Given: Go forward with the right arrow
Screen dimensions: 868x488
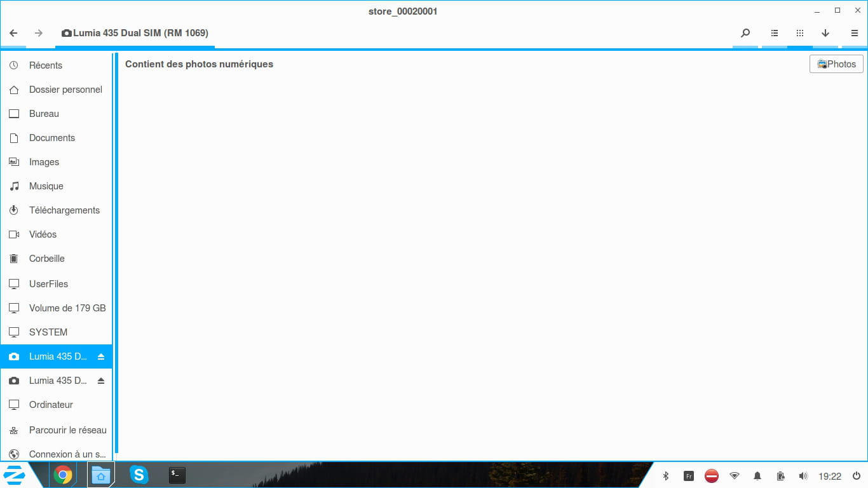Looking at the screenshot, I should (x=39, y=33).
